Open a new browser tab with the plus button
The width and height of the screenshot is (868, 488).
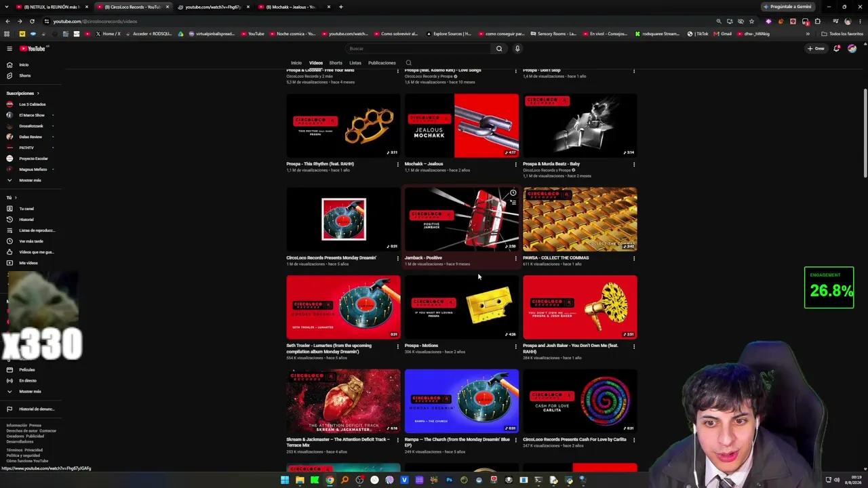pos(340,7)
